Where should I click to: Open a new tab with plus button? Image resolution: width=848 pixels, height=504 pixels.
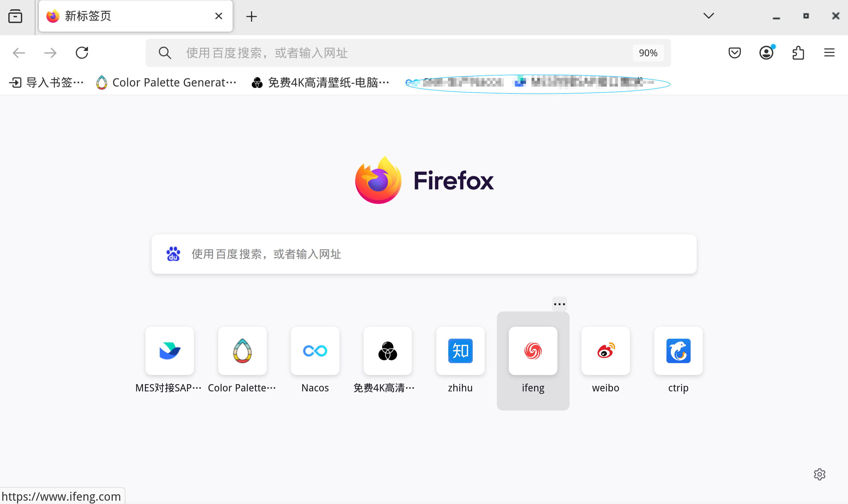[x=251, y=16]
